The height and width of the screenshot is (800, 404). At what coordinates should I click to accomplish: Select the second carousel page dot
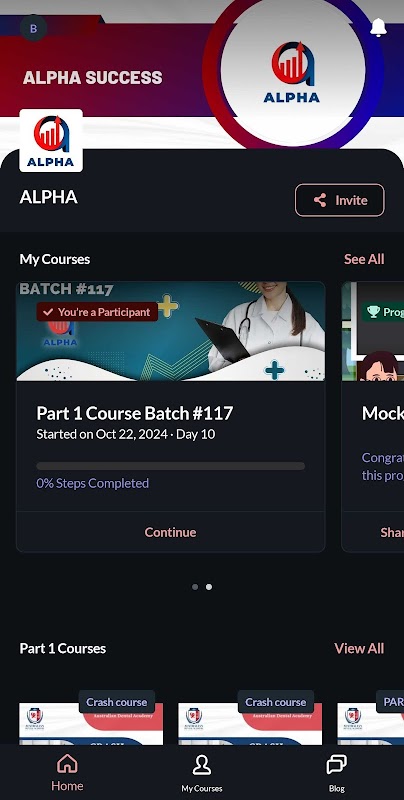pyautogui.click(x=209, y=587)
